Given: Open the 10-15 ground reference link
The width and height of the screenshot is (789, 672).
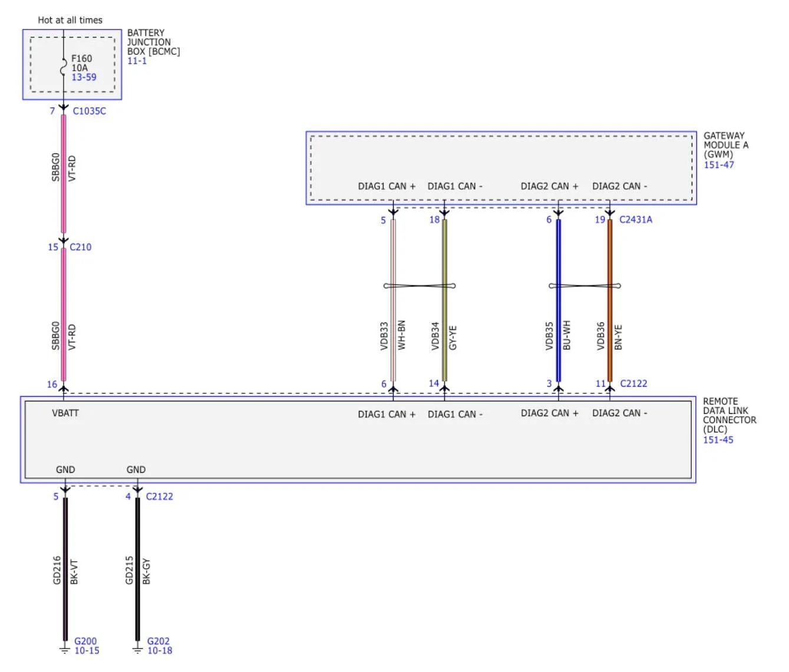Looking at the screenshot, I should pos(87,651).
